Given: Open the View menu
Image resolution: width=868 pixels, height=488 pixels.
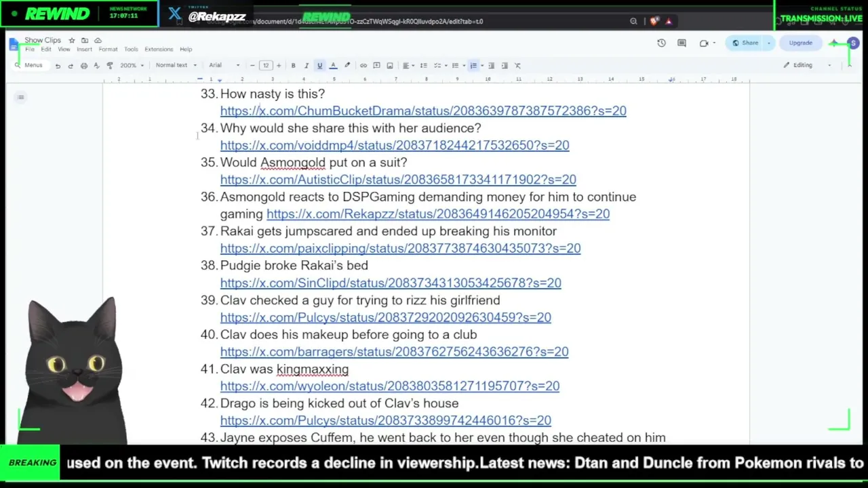Looking at the screenshot, I should pyautogui.click(x=64, y=49).
